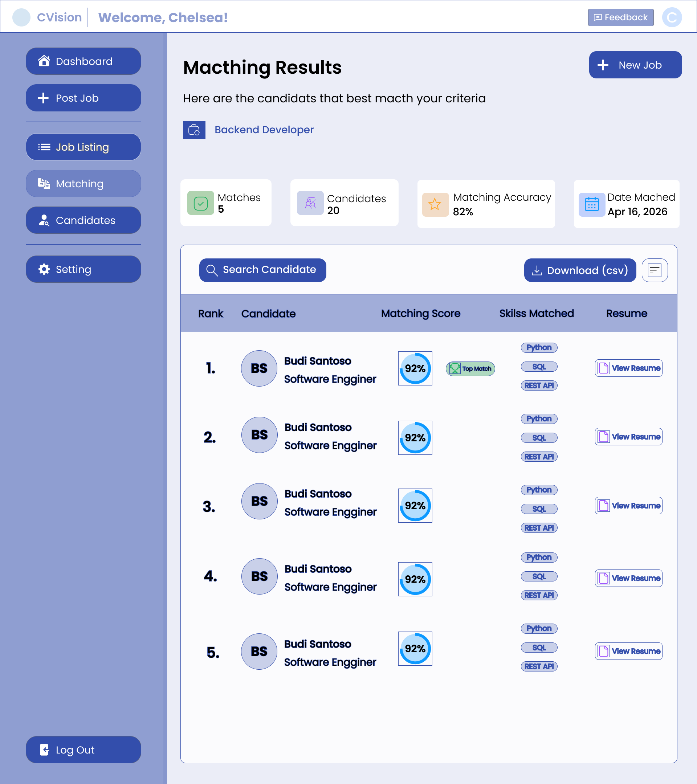This screenshot has width=697, height=784.
Task: Click the Candidates group icon in stats card
Action: 310,203
